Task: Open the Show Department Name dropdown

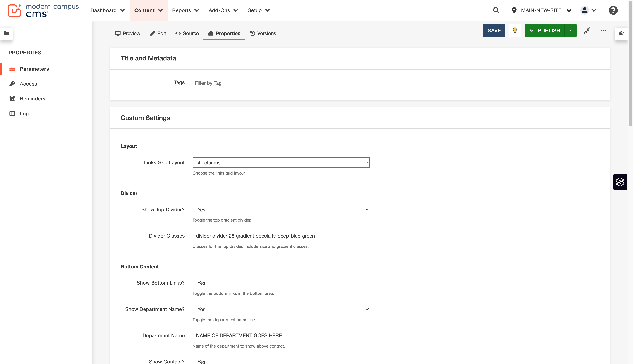Action: coord(281,310)
